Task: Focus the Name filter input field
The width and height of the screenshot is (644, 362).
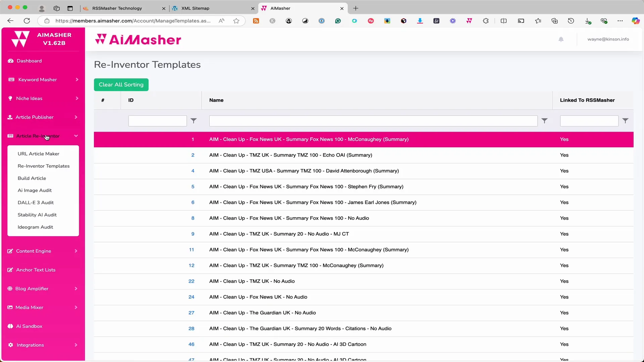Action: pyautogui.click(x=373, y=121)
